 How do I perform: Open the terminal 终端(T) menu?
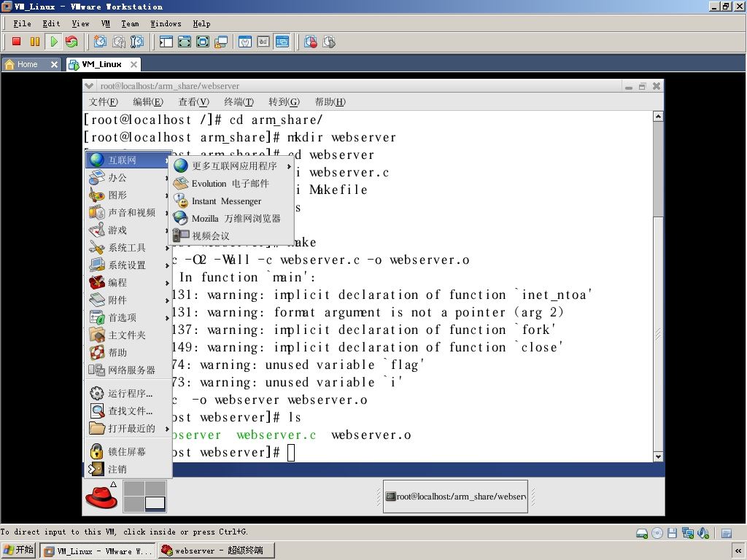click(239, 102)
